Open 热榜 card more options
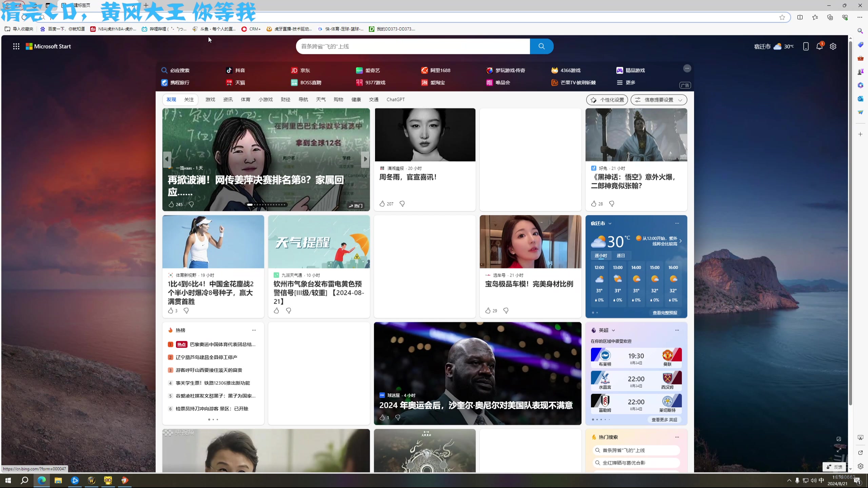The width and height of the screenshot is (868, 488). tap(254, 330)
